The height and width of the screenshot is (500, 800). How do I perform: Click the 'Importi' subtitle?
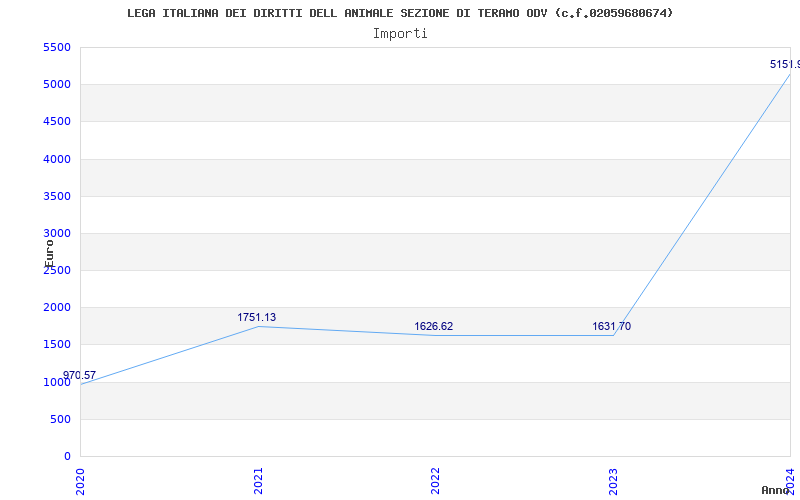click(x=400, y=34)
